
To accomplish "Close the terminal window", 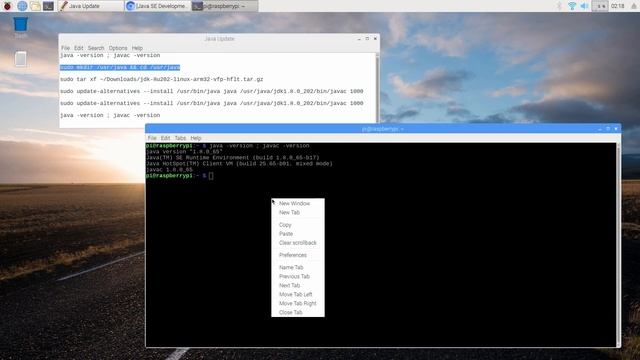I will 616,129.
